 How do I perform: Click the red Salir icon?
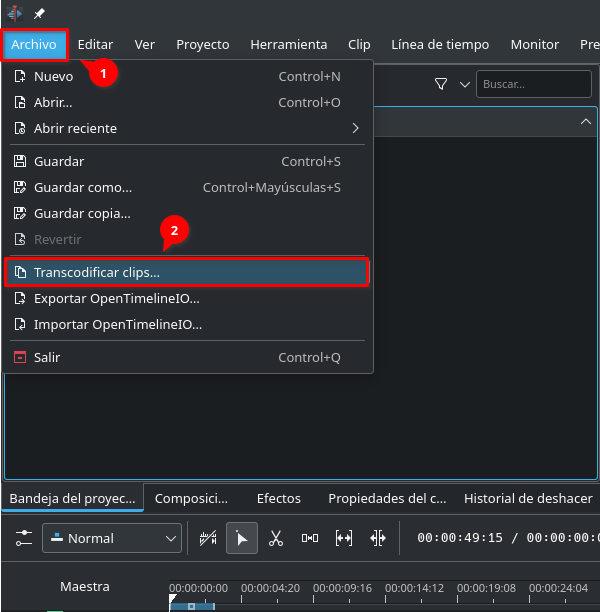(20, 357)
